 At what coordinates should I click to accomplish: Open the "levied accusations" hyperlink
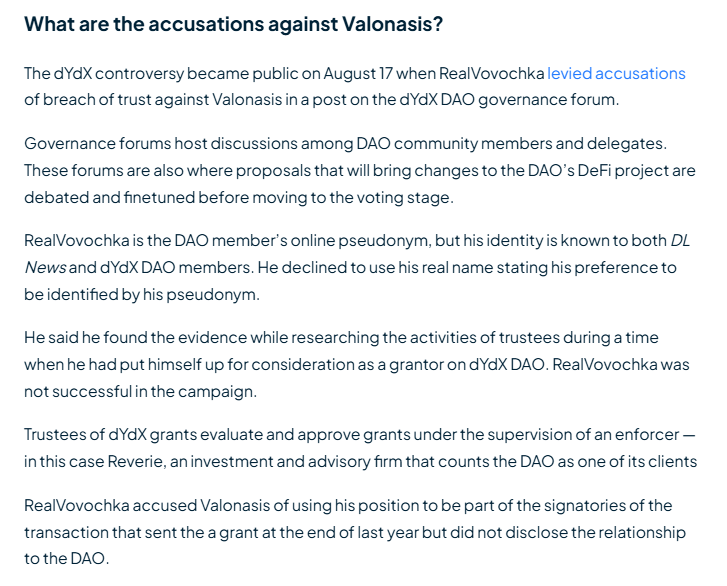616,74
